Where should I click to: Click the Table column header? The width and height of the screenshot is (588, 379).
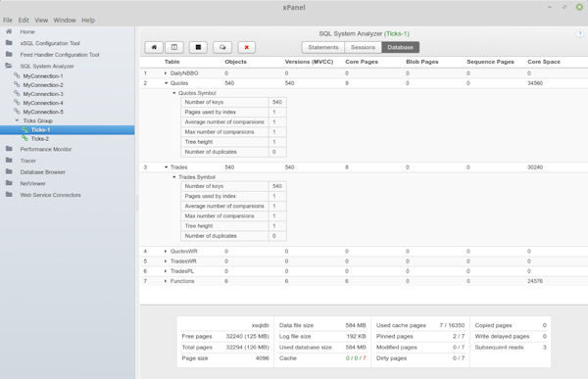coord(172,62)
